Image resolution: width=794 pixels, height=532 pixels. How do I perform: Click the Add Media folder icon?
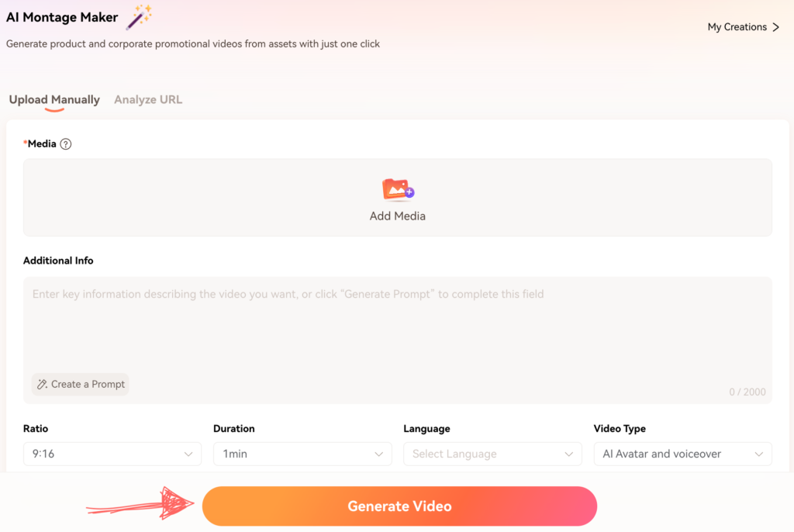398,190
